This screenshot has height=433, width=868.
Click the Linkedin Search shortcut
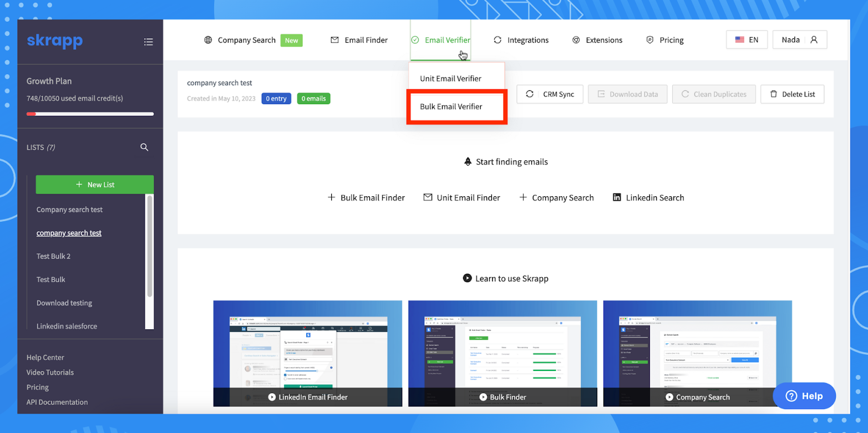[x=648, y=197]
